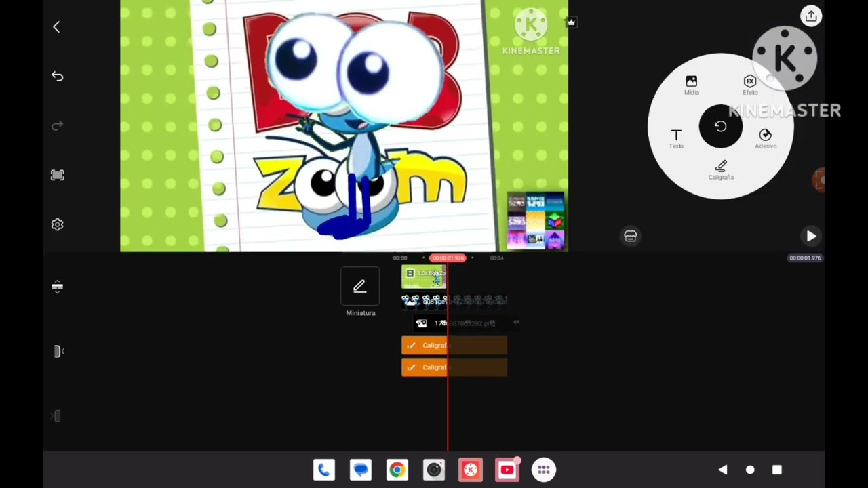Open the Mídia media browser
The height and width of the screenshot is (488, 868).
[691, 85]
